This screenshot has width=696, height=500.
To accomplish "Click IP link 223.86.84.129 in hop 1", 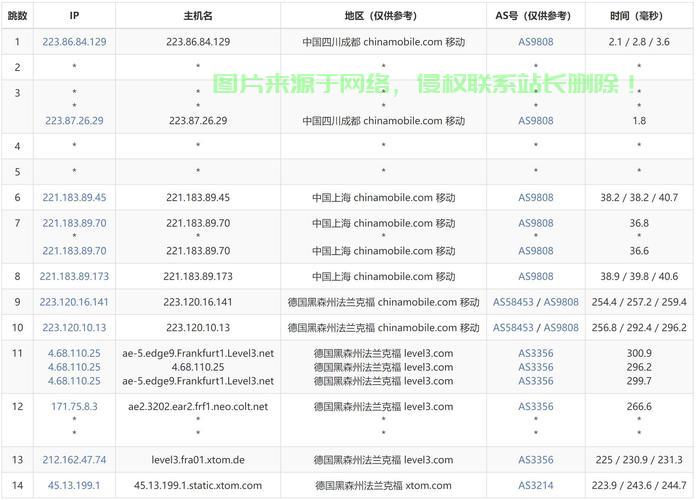I will pos(74,42).
